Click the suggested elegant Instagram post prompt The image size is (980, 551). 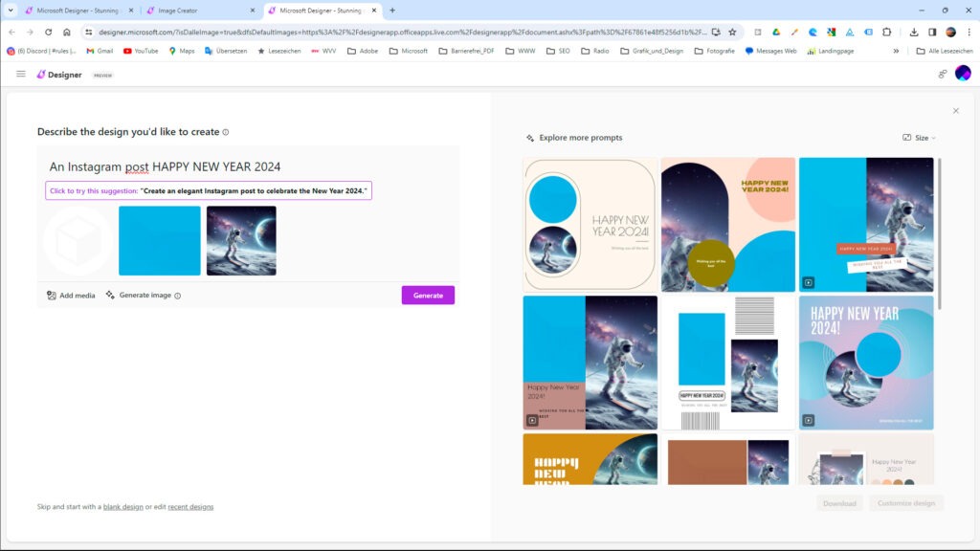pyautogui.click(x=209, y=190)
